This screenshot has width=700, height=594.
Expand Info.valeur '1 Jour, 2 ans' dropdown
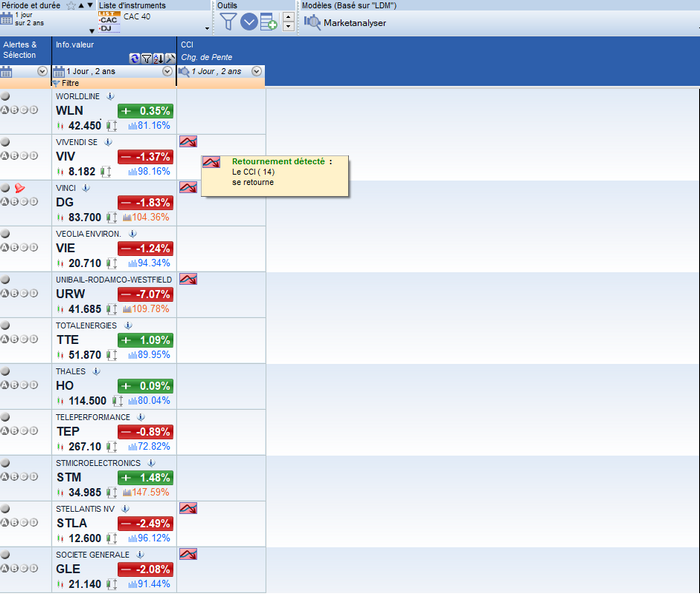click(167, 71)
